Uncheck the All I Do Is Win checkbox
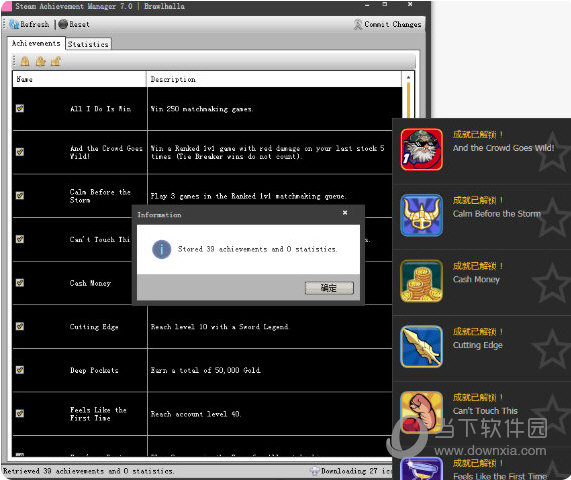The width and height of the screenshot is (571, 480). coord(20,108)
